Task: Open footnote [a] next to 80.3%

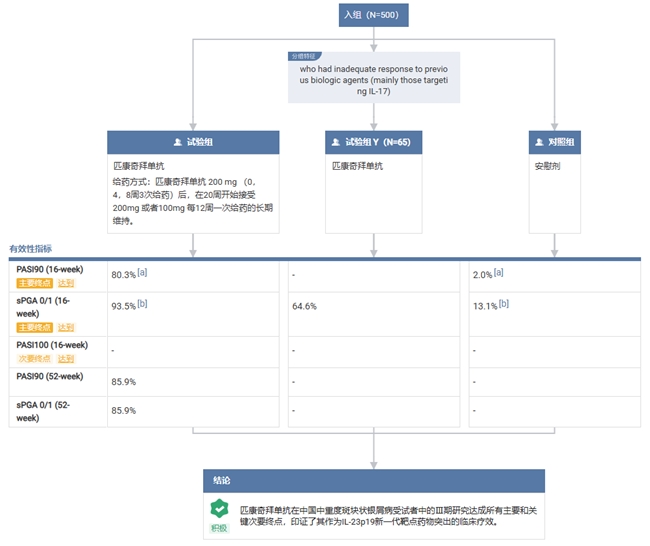Action: [x=143, y=272]
